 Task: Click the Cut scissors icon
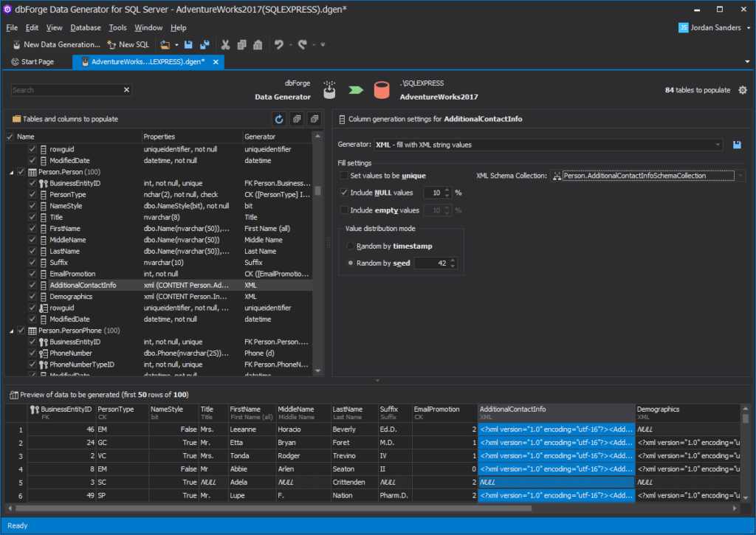(x=225, y=45)
